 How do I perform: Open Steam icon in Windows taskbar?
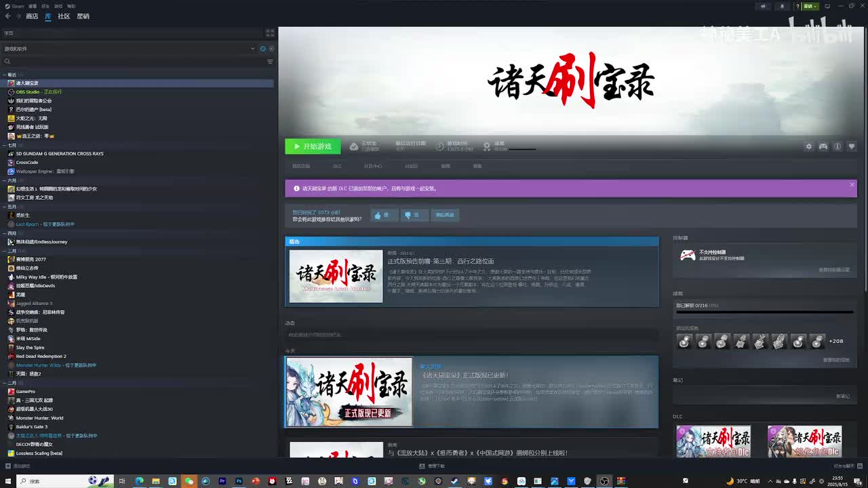(454, 481)
